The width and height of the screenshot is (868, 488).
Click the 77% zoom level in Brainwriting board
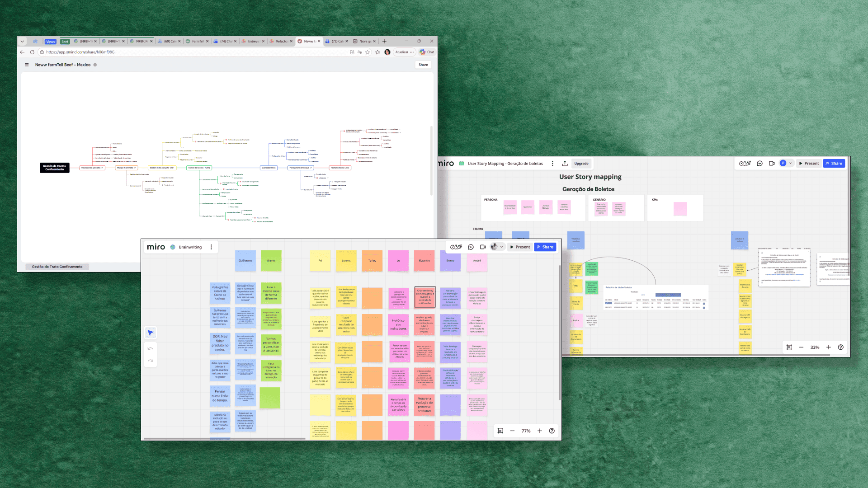[526, 431]
